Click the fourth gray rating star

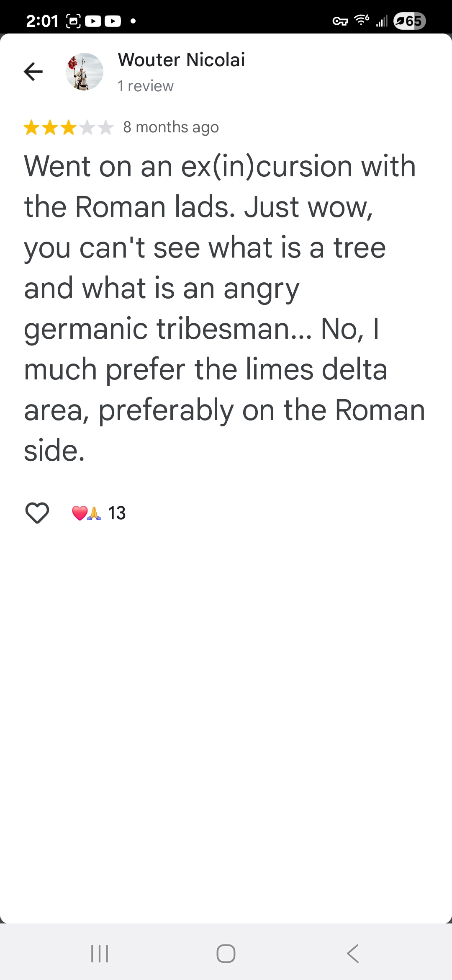click(87, 127)
